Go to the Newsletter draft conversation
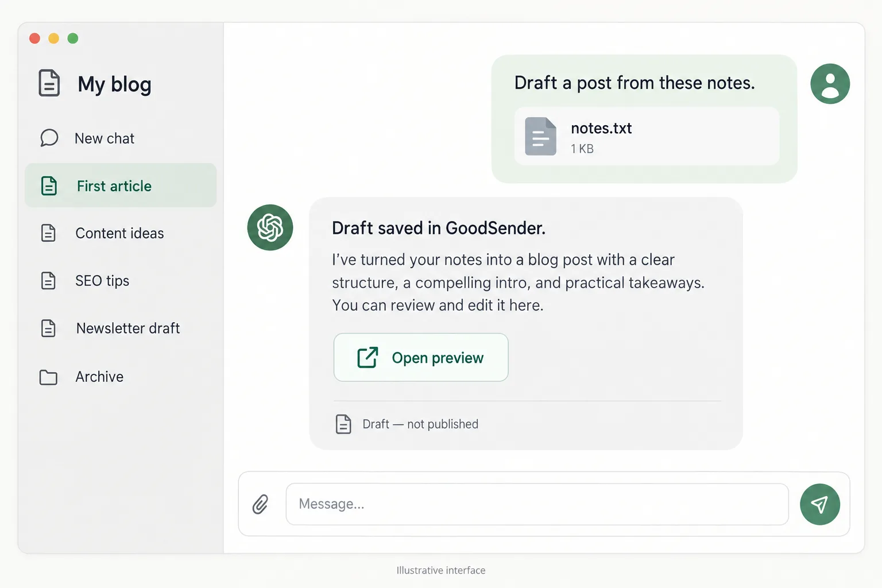The width and height of the screenshot is (882, 588). click(128, 328)
